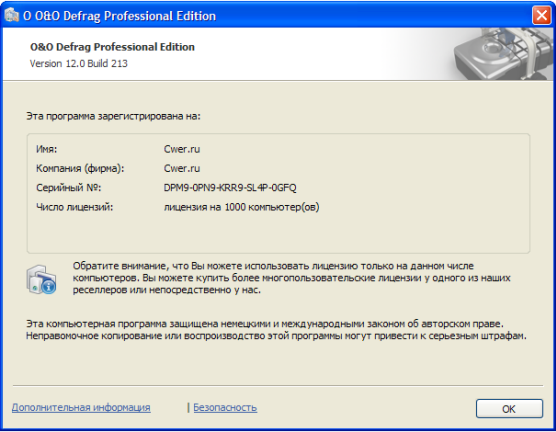Click the Имя field label
Image resolution: width=556 pixels, height=432 pixels.
[x=46, y=149]
